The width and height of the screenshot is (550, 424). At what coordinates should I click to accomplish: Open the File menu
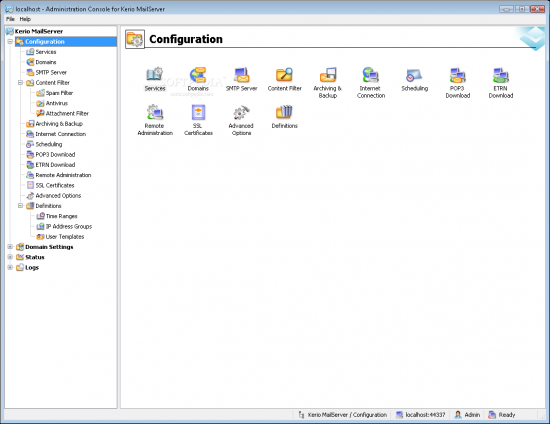(10, 19)
